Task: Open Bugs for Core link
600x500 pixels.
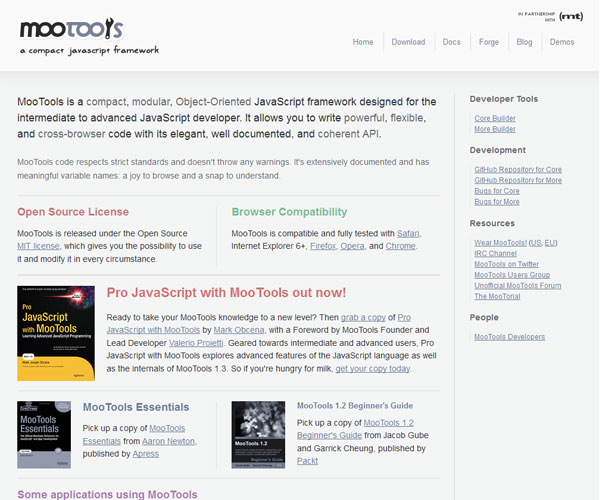Action: click(497, 191)
